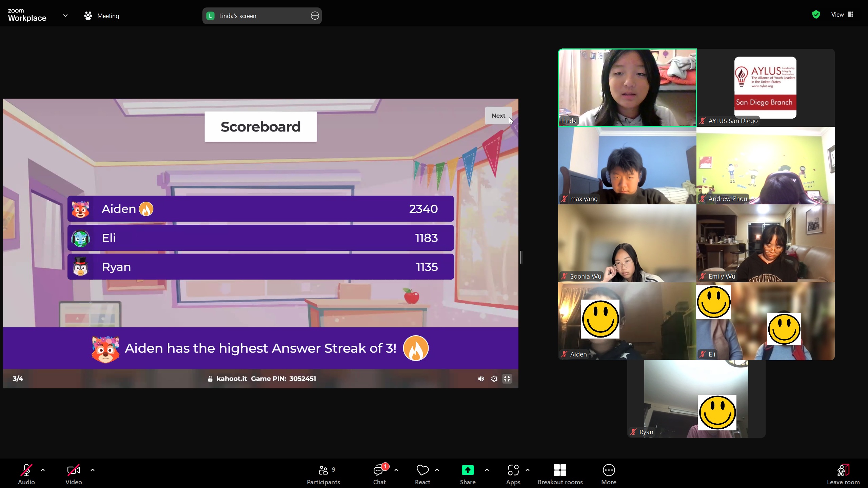This screenshot has width=868, height=488.
Task: Click the Next button on Kahoot scoreboard
Action: click(498, 116)
